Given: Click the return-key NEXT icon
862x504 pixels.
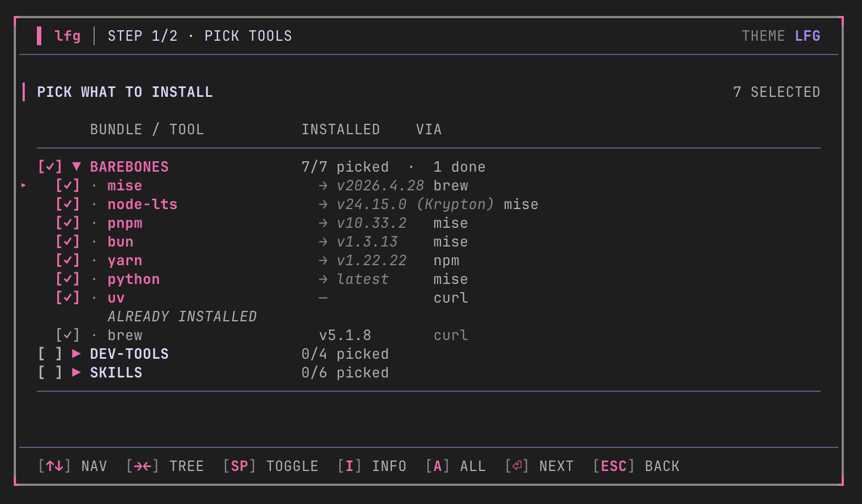Looking at the screenshot, I should 517,466.
